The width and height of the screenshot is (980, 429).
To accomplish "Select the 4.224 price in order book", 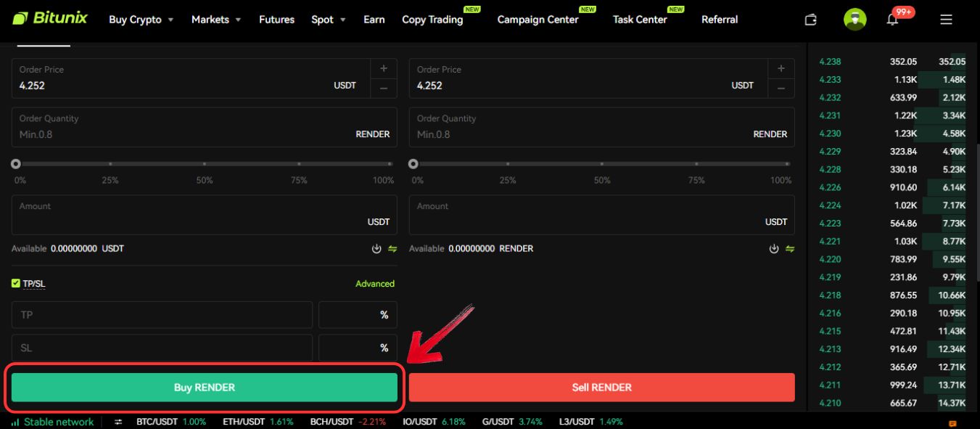I will [830, 205].
